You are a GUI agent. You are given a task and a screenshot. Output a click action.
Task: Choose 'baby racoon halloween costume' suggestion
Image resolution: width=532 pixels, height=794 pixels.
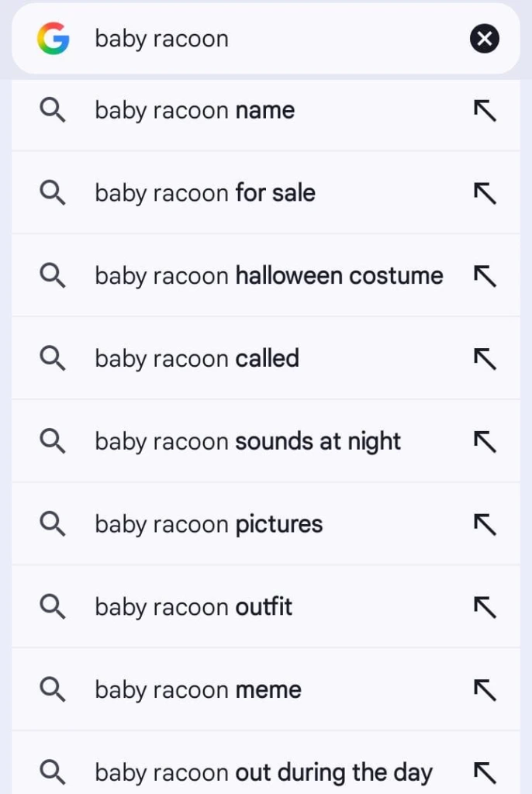(268, 276)
